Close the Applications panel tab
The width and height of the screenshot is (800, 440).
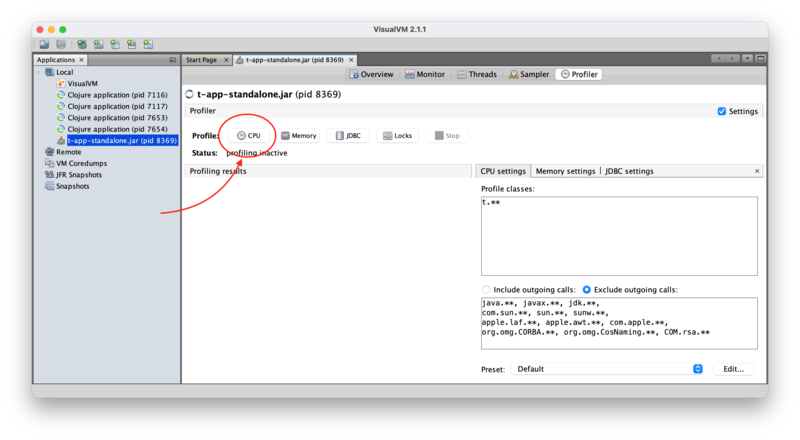tap(82, 60)
